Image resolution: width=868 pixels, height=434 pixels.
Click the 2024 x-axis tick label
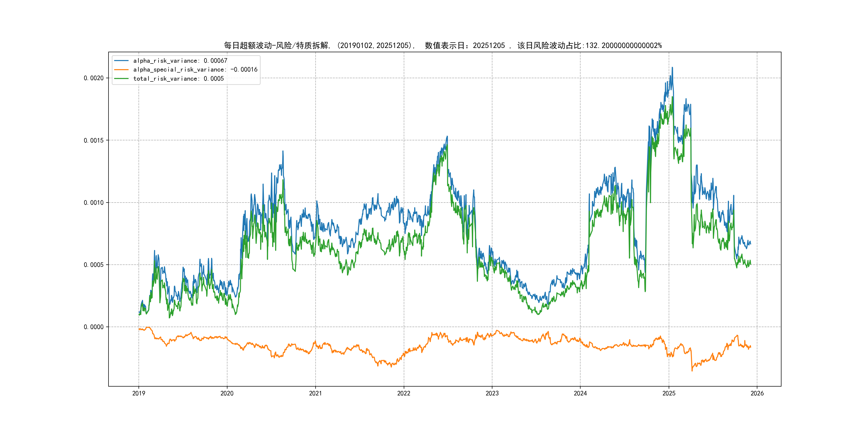(x=580, y=393)
